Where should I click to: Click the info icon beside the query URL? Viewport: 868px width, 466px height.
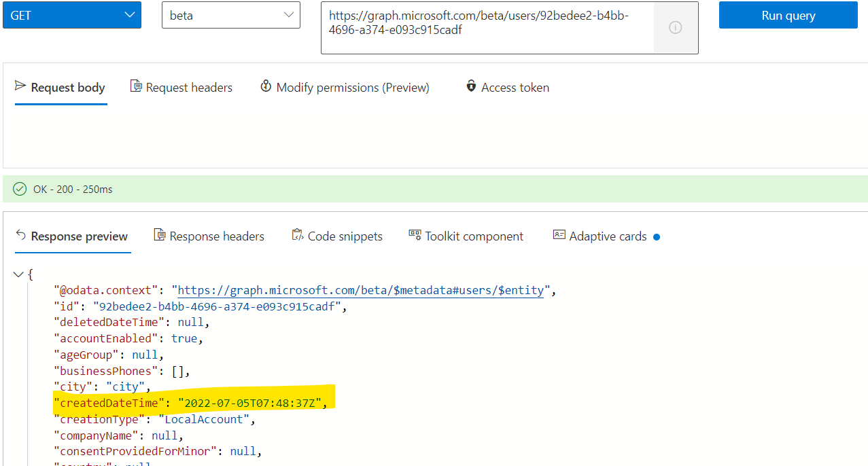675,27
